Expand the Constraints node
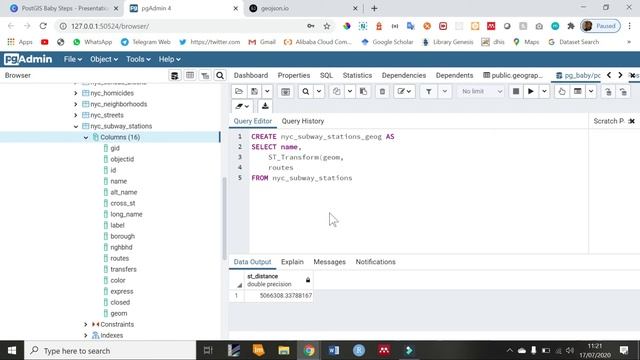The width and height of the screenshot is (640, 360). coord(86,324)
